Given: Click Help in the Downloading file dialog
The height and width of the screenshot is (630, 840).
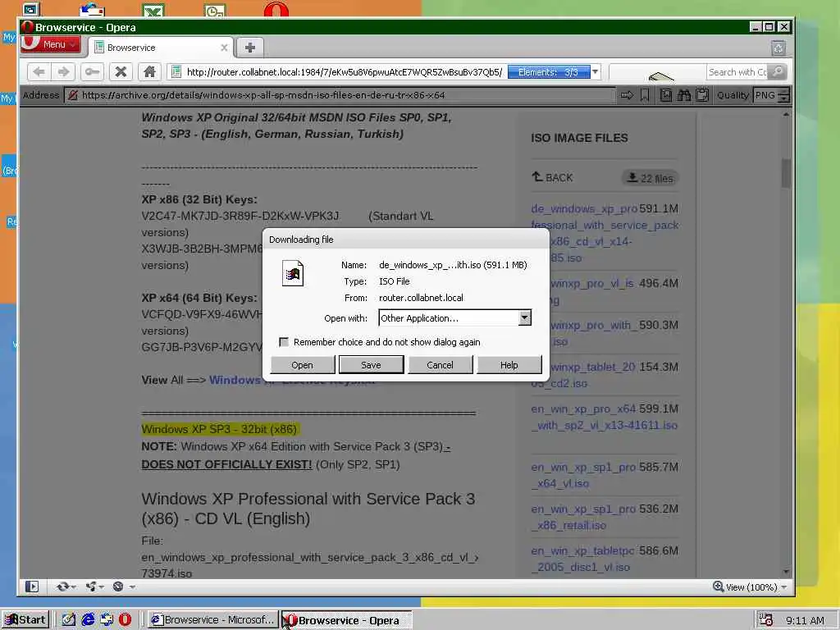Looking at the screenshot, I should pos(509,365).
